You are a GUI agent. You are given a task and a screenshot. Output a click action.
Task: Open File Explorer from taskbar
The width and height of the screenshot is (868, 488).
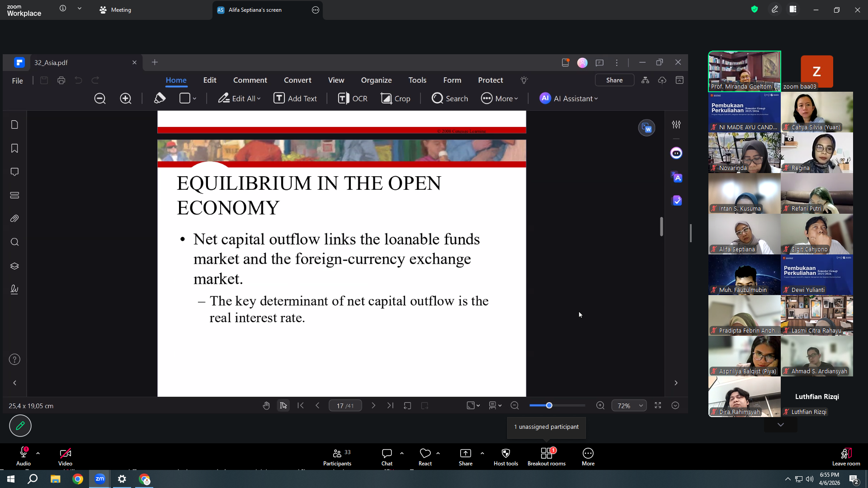pos(55,479)
